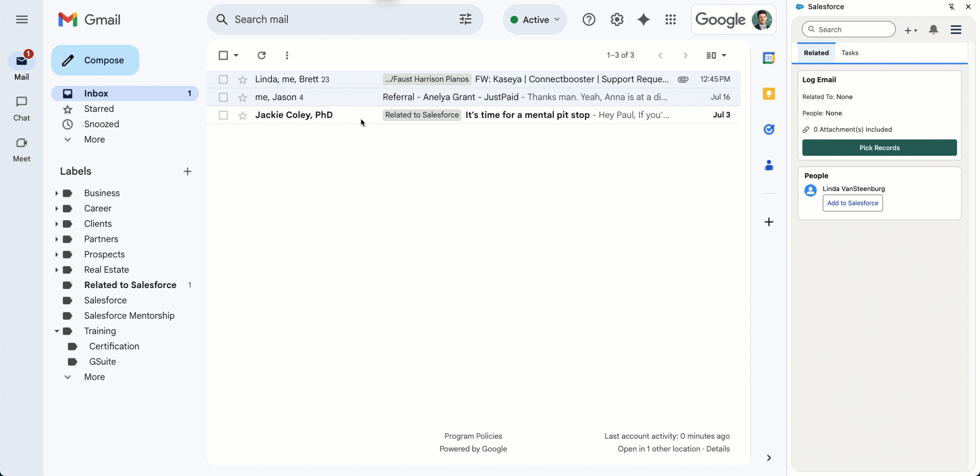
Task: Hide the side panel chevron
Action: [x=769, y=458]
